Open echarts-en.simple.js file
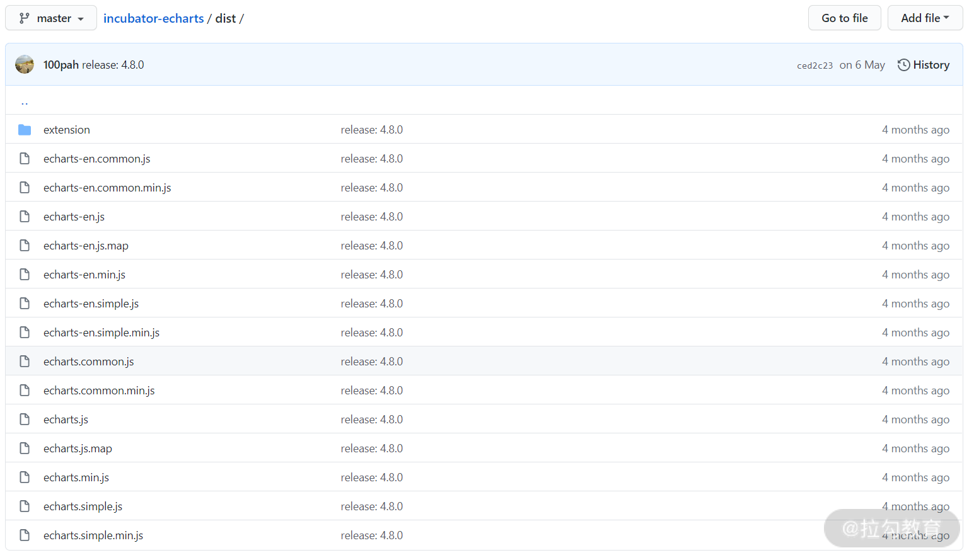 click(91, 304)
